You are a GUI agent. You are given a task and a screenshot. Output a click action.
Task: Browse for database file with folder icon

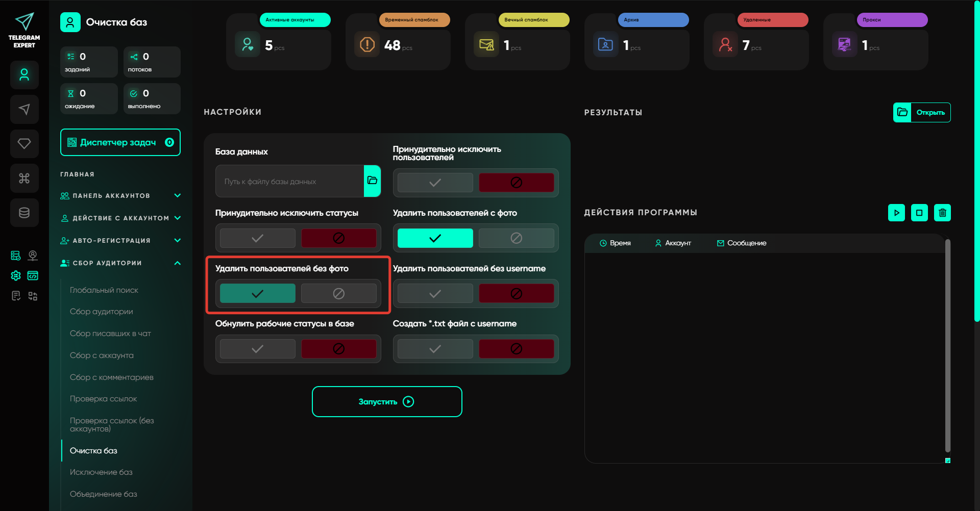(x=372, y=181)
